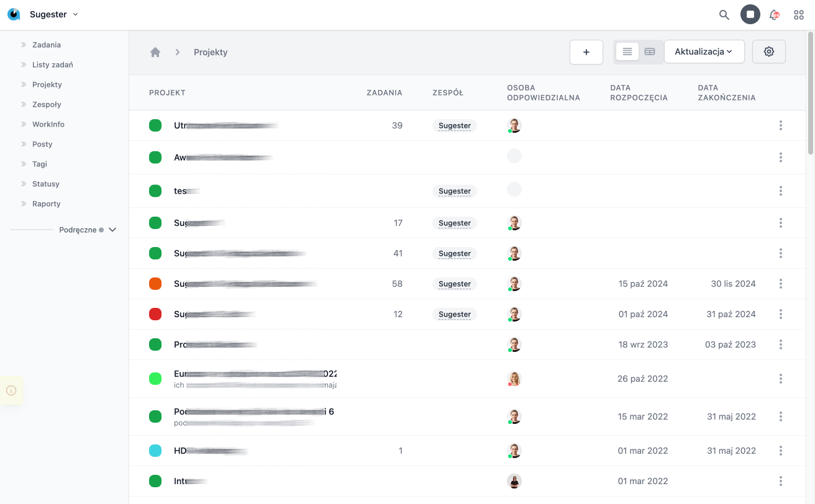Click the home icon in the breadcrumb
Image resolution: width=815 pixels, height=504 pixels.
pyautogui.click(x=155, y=52)
